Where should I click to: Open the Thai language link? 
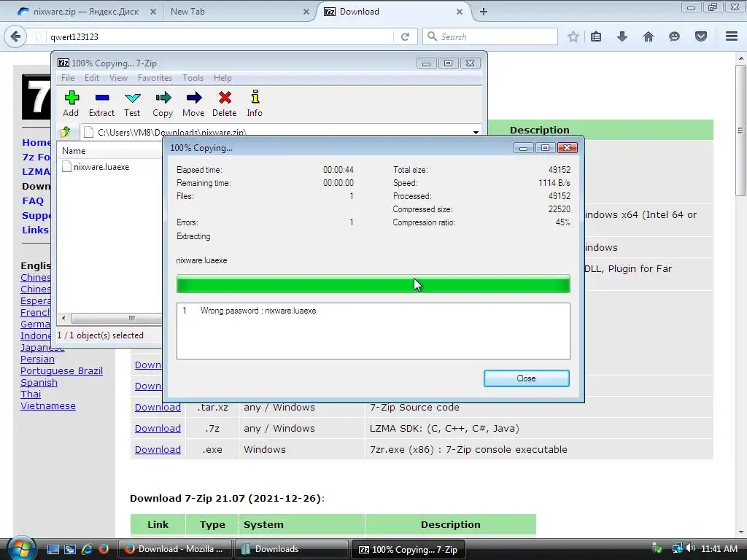point(31,394)
